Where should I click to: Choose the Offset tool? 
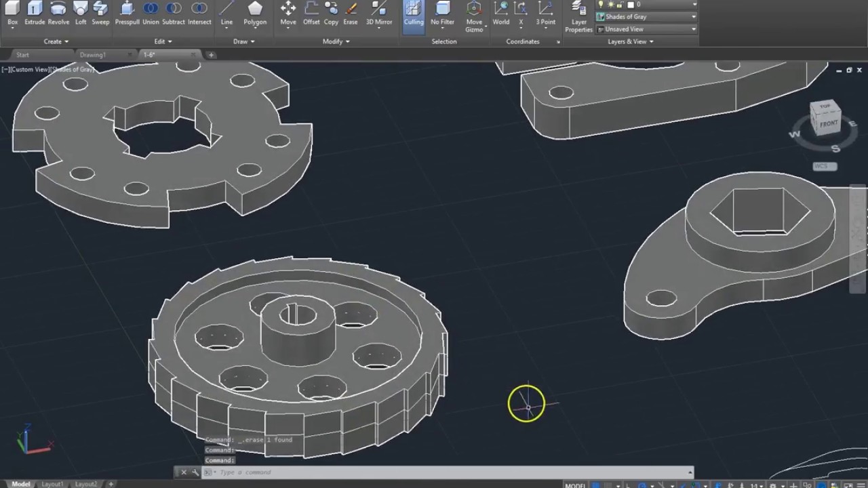pos(311,14)
